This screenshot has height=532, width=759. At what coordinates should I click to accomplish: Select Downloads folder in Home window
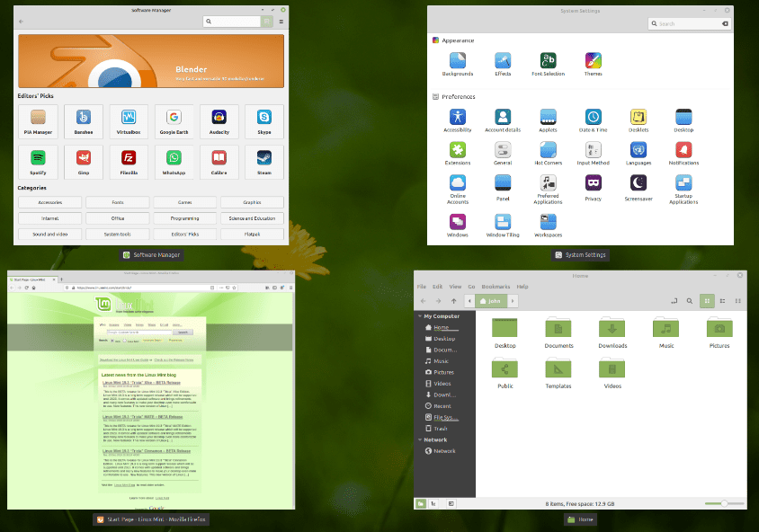(612, 333)
